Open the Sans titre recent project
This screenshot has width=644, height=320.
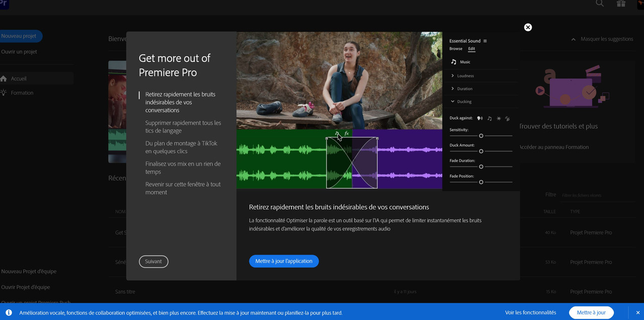pyautogui.click(x=125, y=292)
